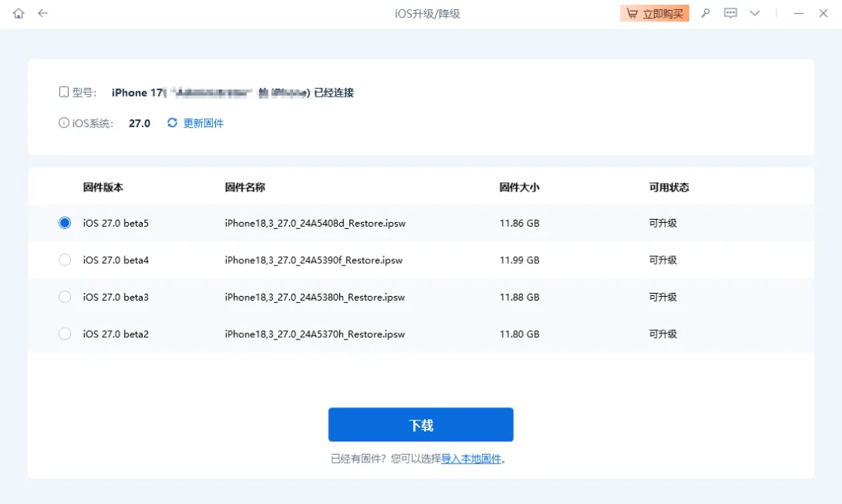Click the phone icon beside 型号
The width and height of the screenshot is (842, 504).
click(64, 93)
